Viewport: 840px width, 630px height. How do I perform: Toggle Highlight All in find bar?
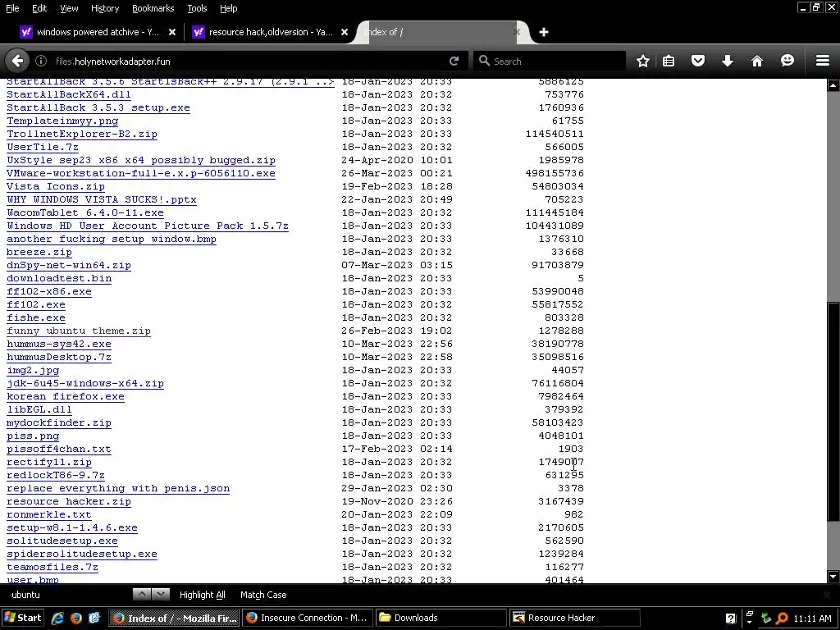click(202, 595)
